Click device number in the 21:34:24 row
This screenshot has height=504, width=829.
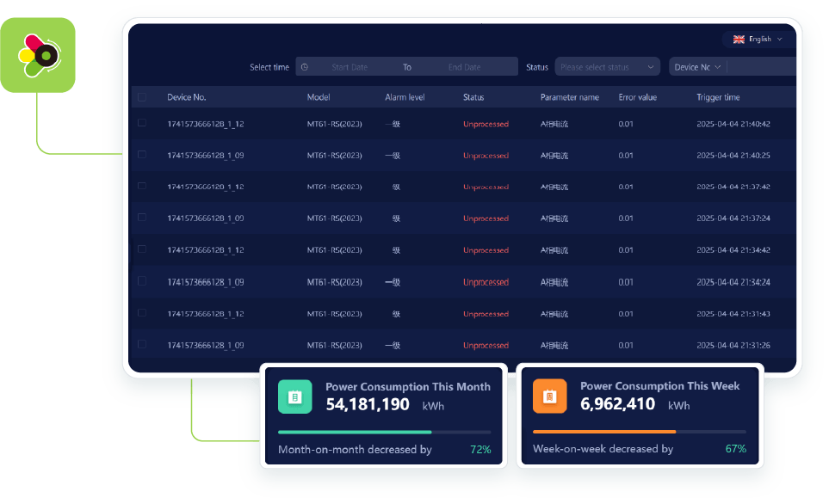(x=205, y=282)
